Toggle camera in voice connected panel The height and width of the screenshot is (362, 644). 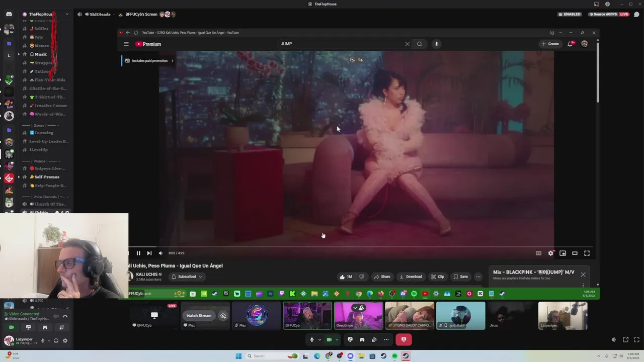click(11, 327)
